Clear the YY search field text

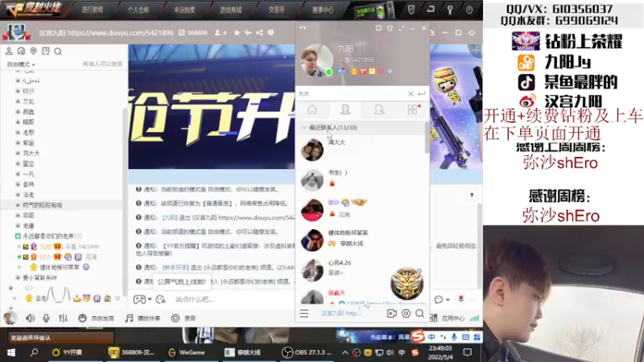click(411, 93)
